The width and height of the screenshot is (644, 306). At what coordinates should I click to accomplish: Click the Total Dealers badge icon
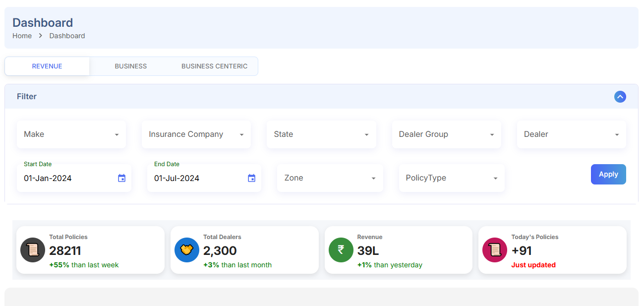pyautogui.click(x=186, y=250)
